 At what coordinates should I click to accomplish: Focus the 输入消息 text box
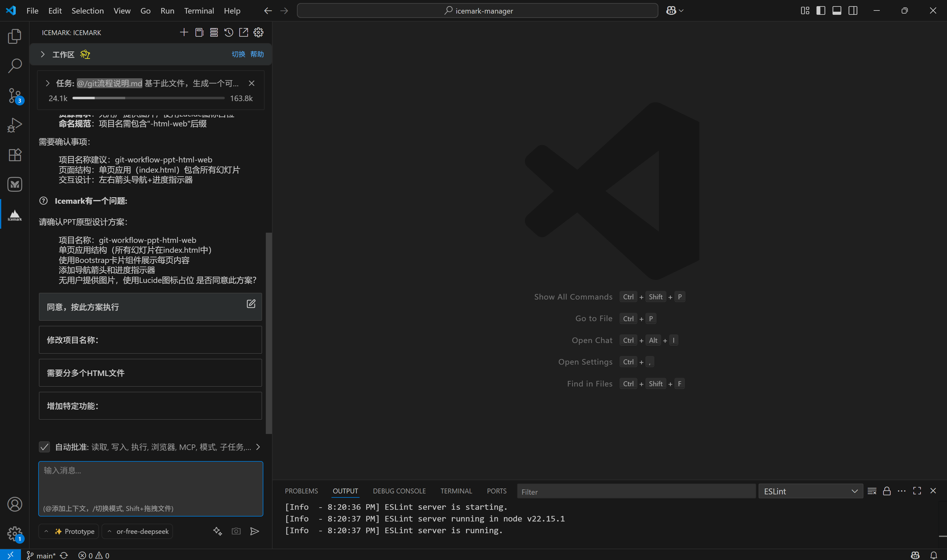tap(150, 489)
